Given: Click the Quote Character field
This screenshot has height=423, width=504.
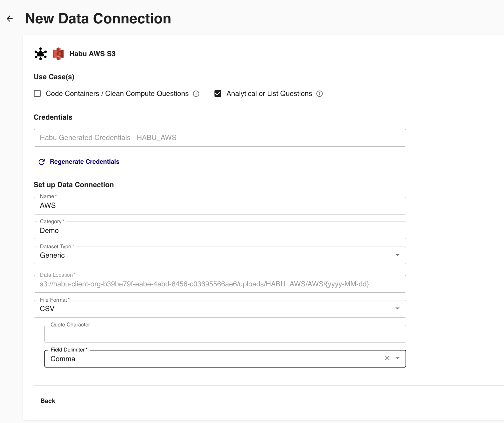Looking at the screenshot, I should click(x=225, y=334).
